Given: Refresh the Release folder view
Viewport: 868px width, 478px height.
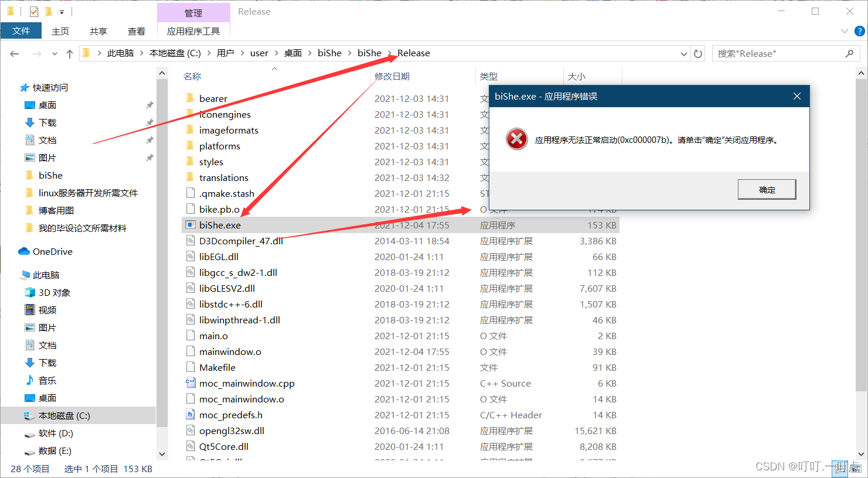Looking at the screenshot, I should (x=698, y=53).
